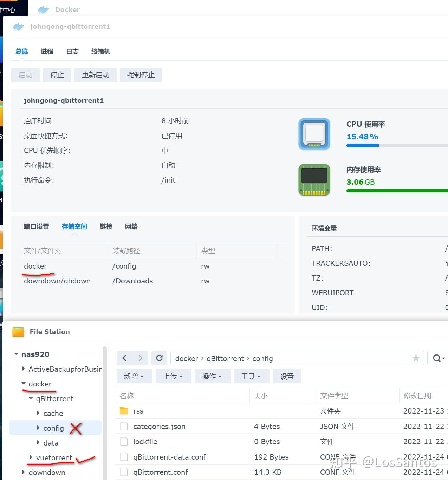Click the qBittorrent.conf file icon
This screenshot has width=448, height=480.
click(124, 472)
